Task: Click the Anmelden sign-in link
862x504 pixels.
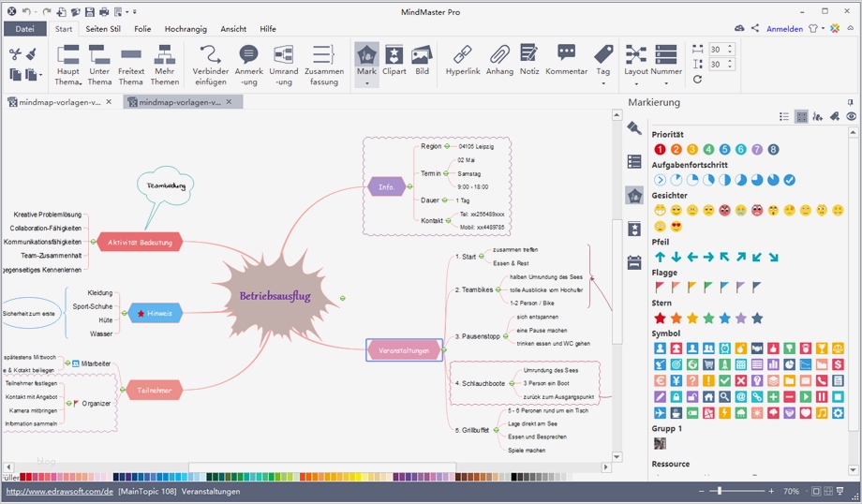Action: pos(784,29)
